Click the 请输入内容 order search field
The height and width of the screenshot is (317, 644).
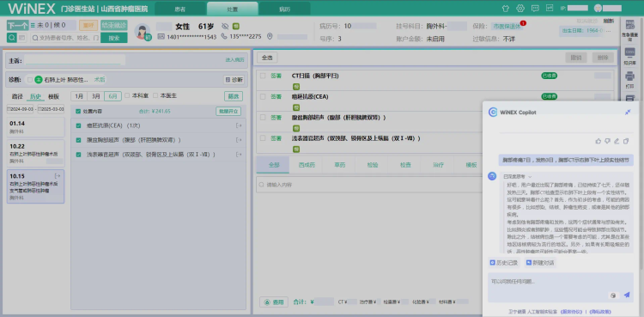[368, 185]
